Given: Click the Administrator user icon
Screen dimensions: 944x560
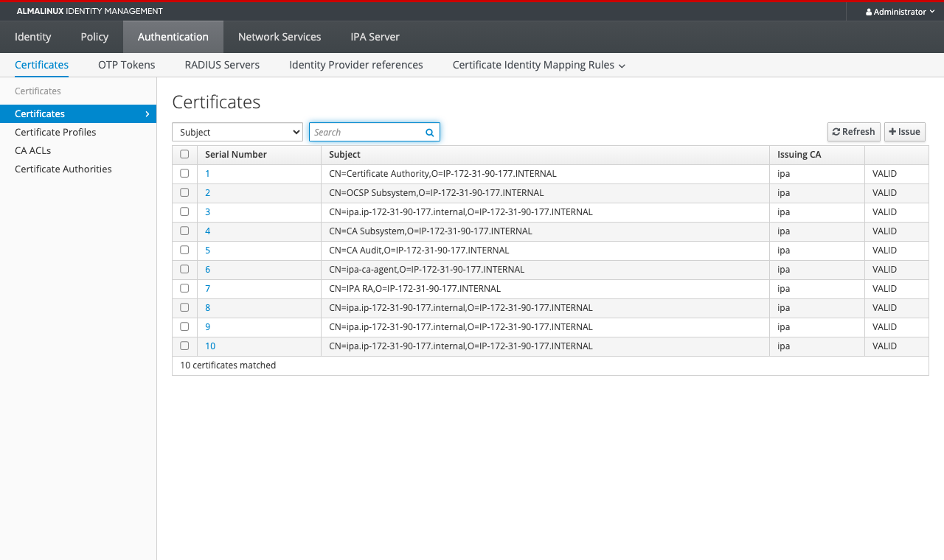Looking at the screenshot, I should point(869,12).
